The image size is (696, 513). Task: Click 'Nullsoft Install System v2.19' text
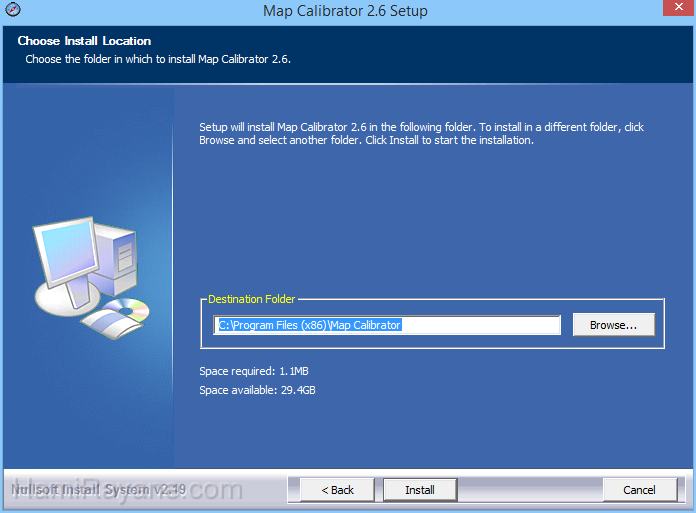click(x=99, y=489)
